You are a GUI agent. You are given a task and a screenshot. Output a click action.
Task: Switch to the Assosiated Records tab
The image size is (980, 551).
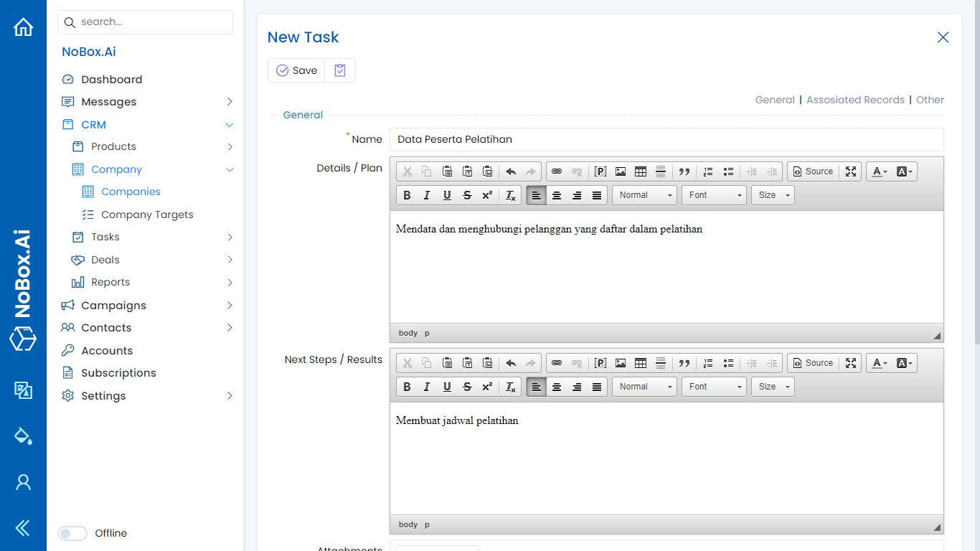pos(855,100)
